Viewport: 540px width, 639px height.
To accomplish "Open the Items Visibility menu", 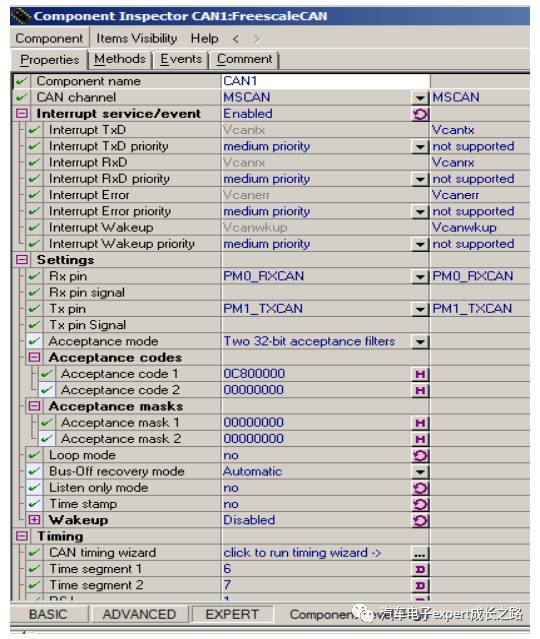I will point(137,38).
